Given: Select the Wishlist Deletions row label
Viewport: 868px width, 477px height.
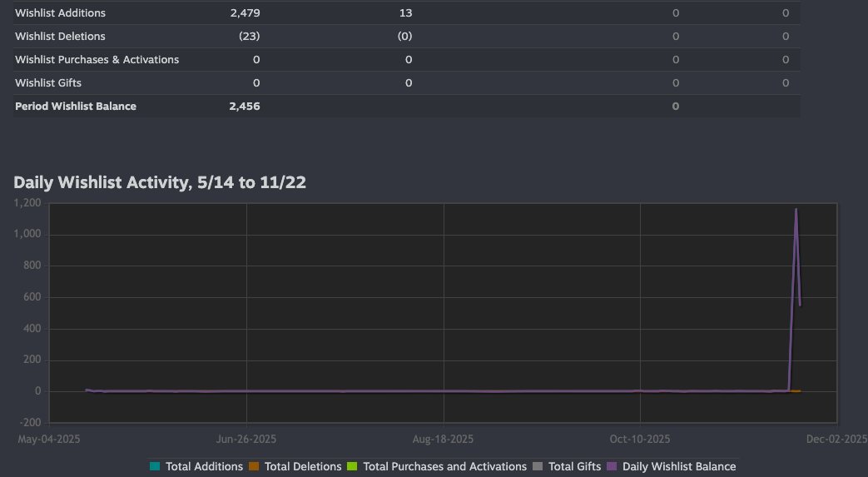Looking at the screenshot, I should click(61, 36).
